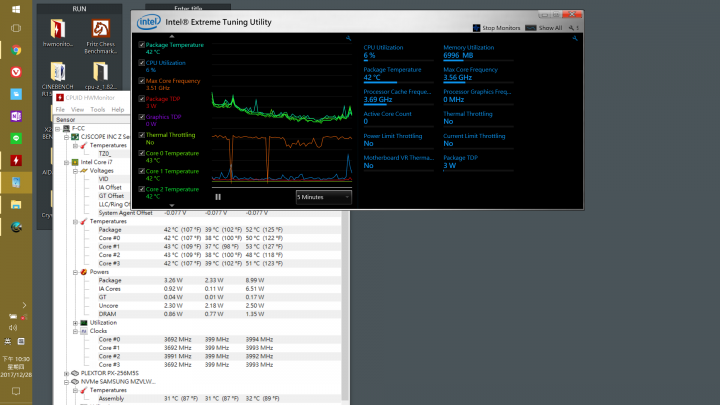Screen dimensions: 720x405
Task: Click the Stop Monitors label
Action: click(x=501, y=28)
